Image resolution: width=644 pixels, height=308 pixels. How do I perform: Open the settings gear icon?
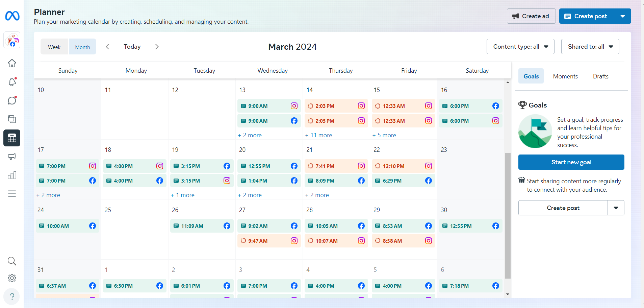(12, 278)
